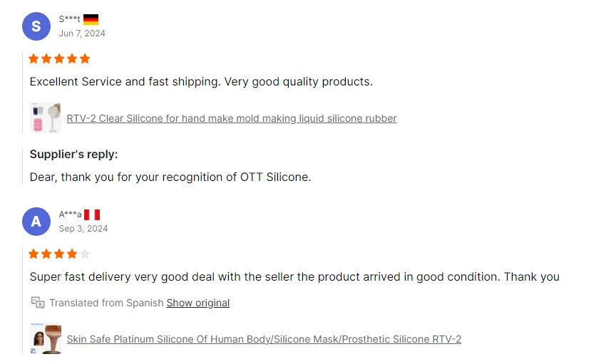Click the Skin Safe Platinum Silicone thumbnail
The height and width of the screenshot is (364, 601).
46,339
